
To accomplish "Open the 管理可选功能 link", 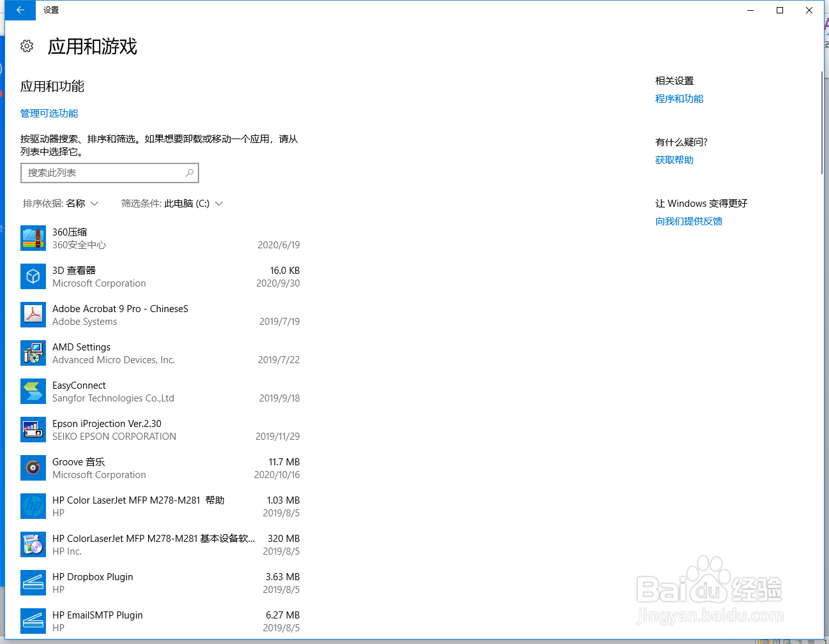I will tap(49, 113).
